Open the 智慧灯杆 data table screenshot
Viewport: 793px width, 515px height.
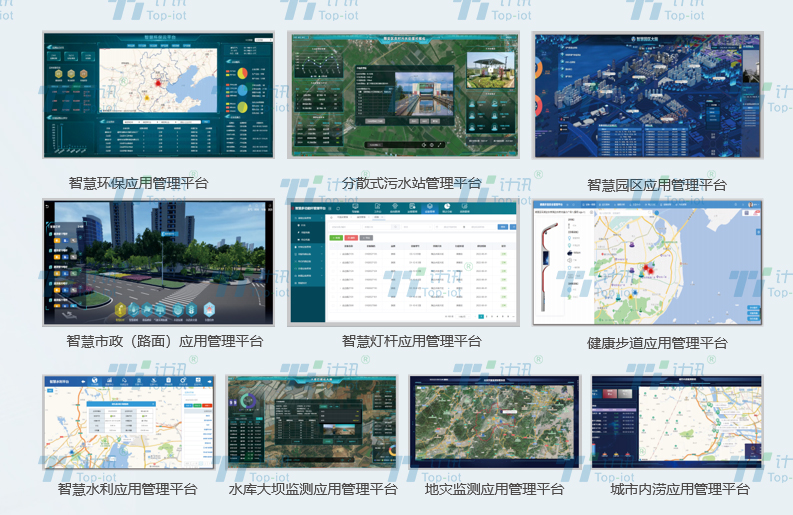[x=403, y=262]
